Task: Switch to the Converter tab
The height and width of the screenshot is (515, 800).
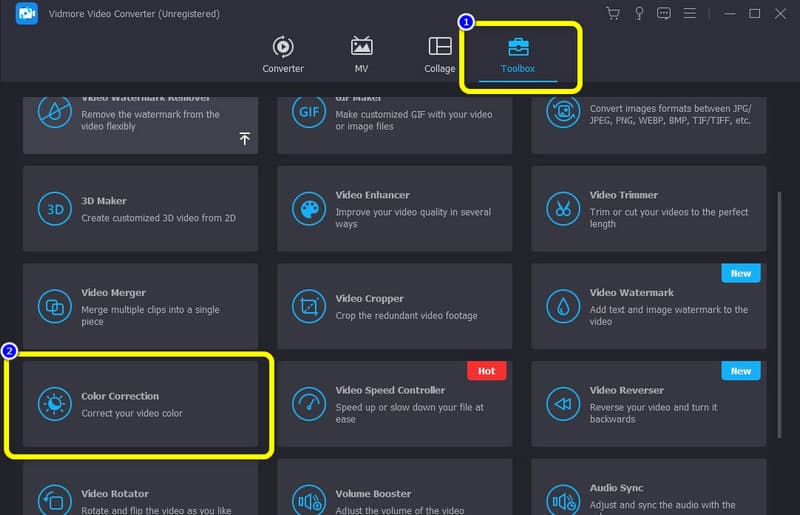Action: (283, 55)
